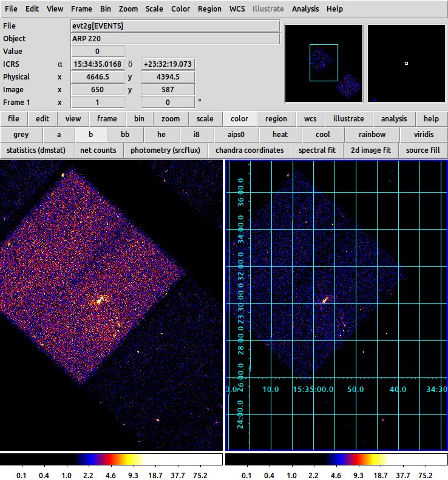Click the Physical y value 4394.5
This screenshot has width=448, height=480.
[x=168, y=77]
